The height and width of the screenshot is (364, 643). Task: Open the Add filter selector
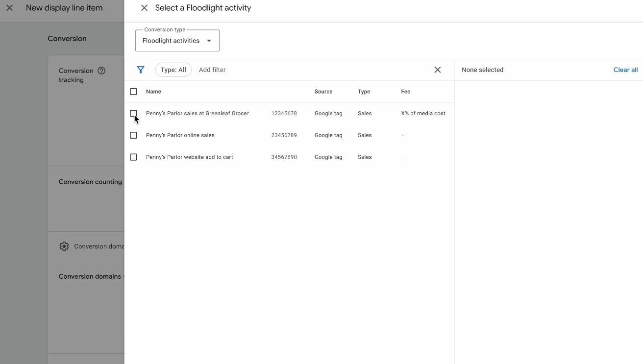(212, 70)
